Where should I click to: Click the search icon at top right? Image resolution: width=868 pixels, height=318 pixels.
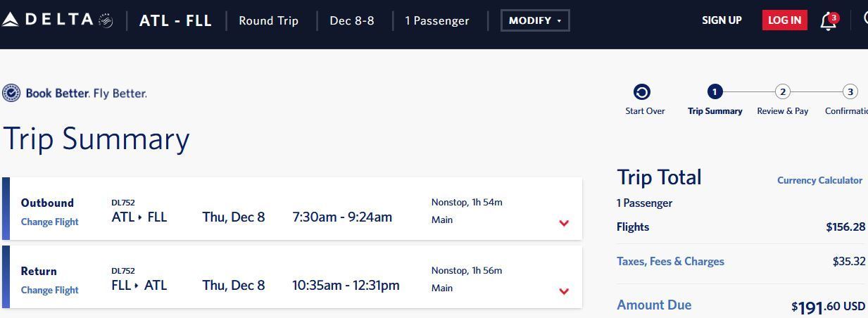click(865, 20)
